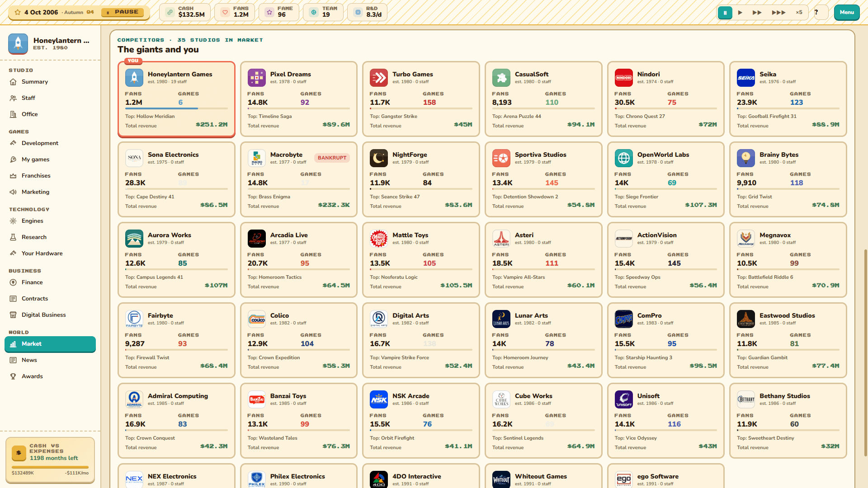Select the CasualSoft puzzle piece icon

pos(501,78)
